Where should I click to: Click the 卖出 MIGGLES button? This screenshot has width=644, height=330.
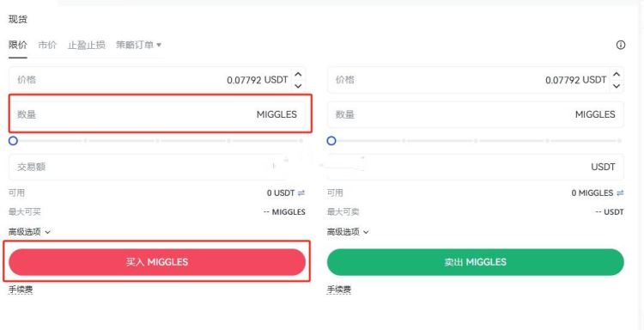tap(476, 262)
